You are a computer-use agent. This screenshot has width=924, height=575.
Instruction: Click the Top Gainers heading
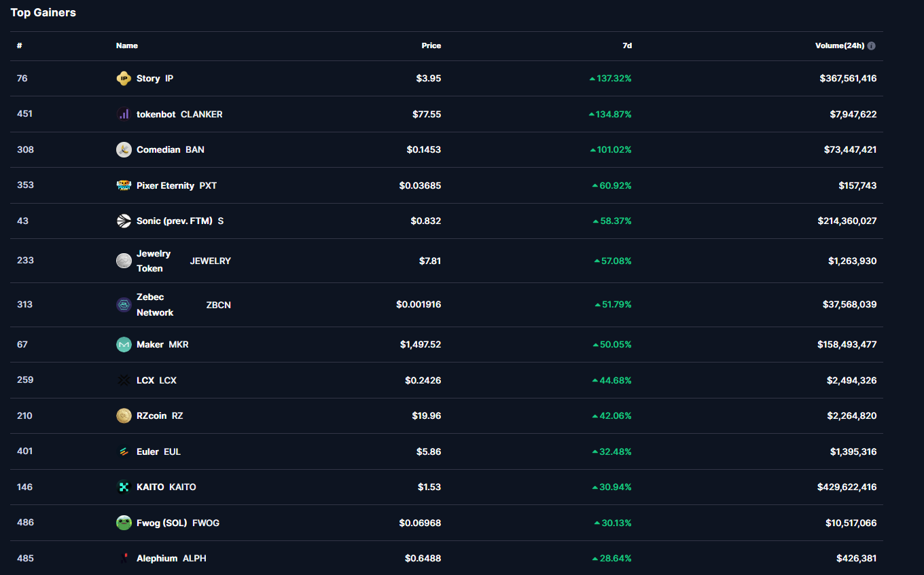coord(43,13)
